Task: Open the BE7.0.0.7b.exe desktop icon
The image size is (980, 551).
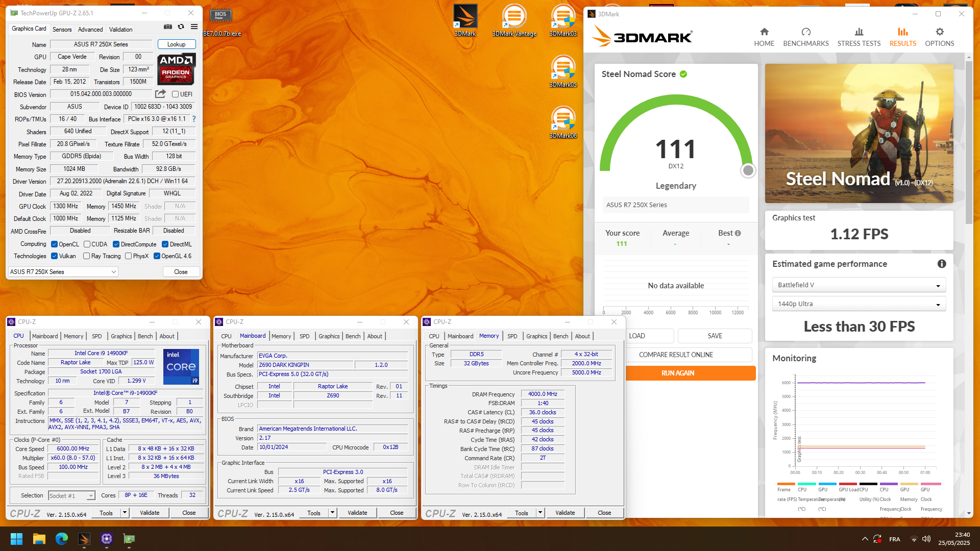Action: tap(222, 22)
